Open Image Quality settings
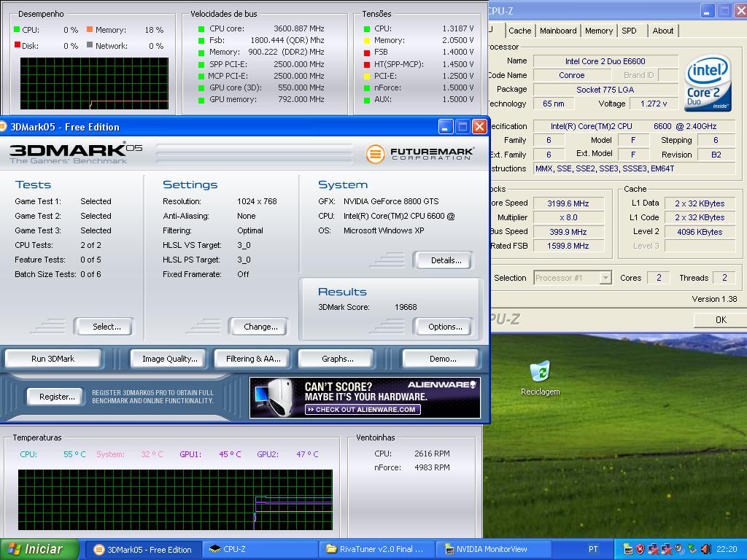The width and height of the screenshot is (747, 560). point(169,359)
